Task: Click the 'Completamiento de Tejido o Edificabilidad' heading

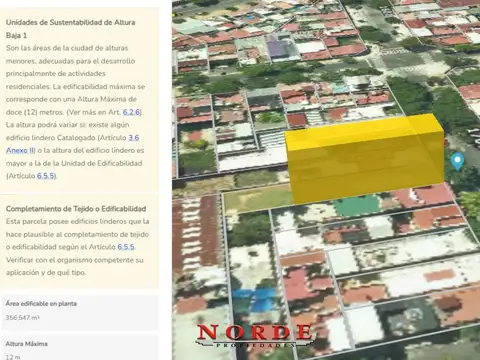Action: (76, 209)
